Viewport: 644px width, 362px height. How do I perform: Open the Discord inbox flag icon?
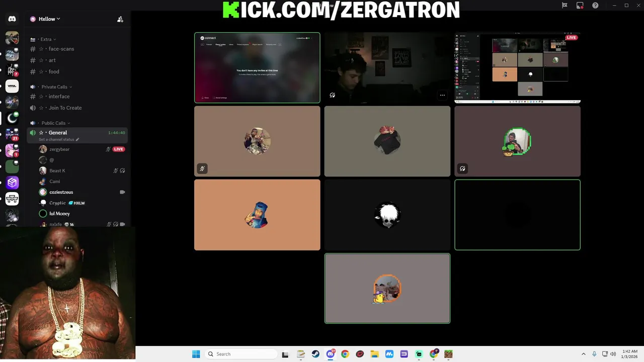(565, 6)
